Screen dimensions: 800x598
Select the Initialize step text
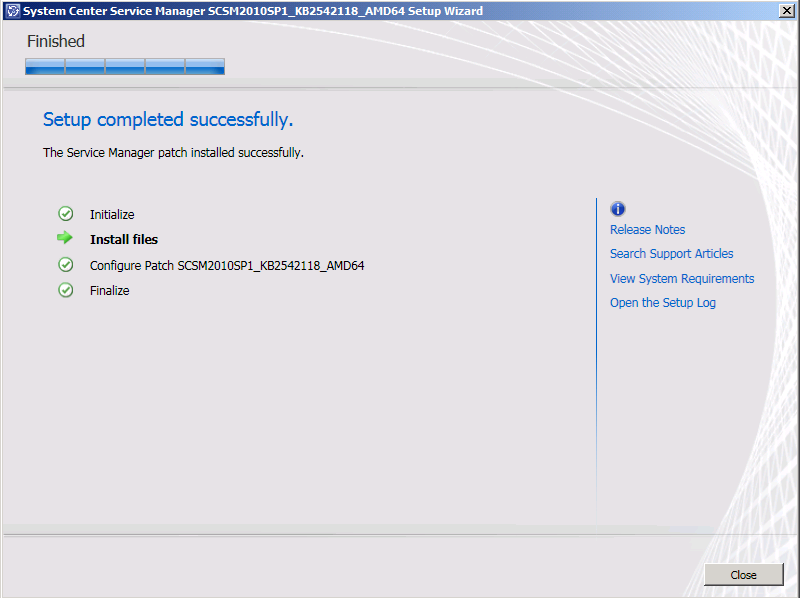pos(112,215)
